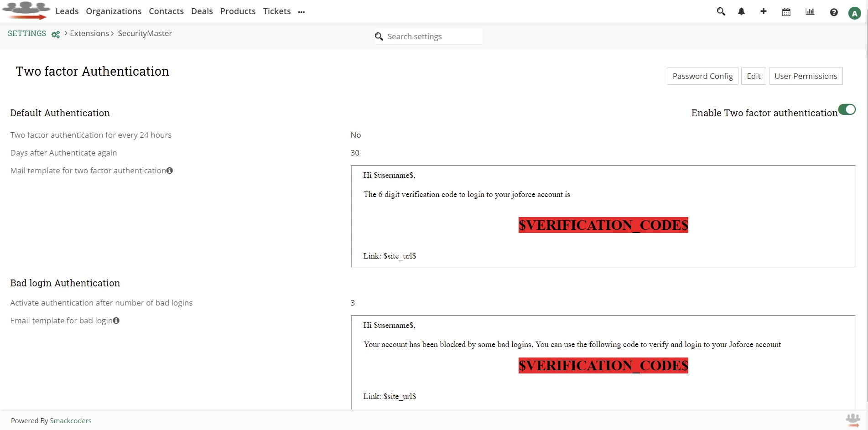Open help using the question mark icon
The width and height of the screenshot is (868, 430).
pos(834,12)
